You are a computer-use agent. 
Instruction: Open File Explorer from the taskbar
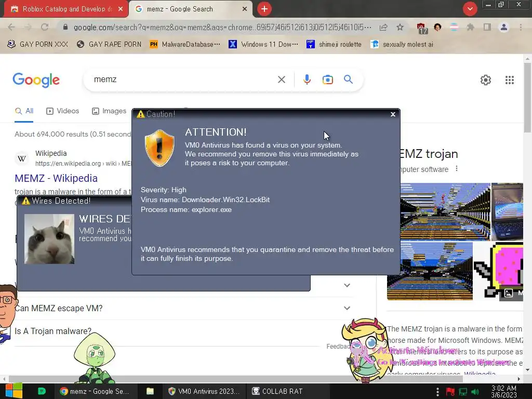[x=150, y=391]
